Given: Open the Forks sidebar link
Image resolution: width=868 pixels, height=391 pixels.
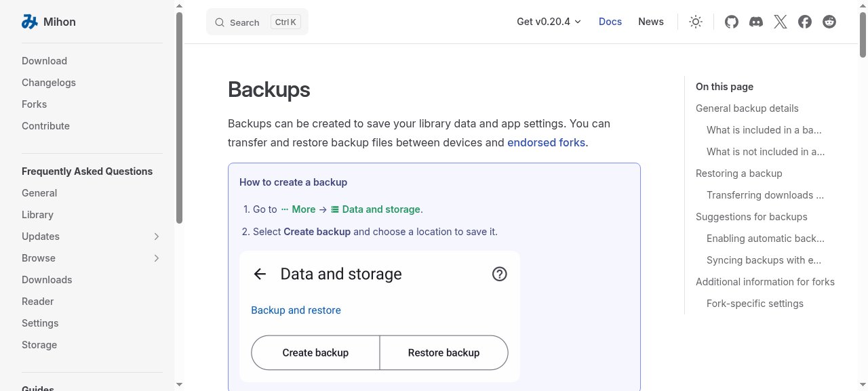Looking at the screenshot, I should [34, 104].
